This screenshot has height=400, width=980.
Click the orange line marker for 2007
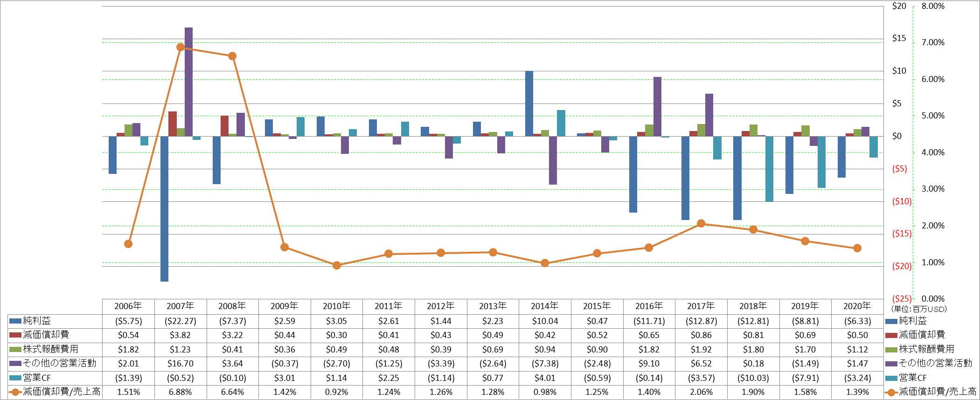click(x=181, y=47)
